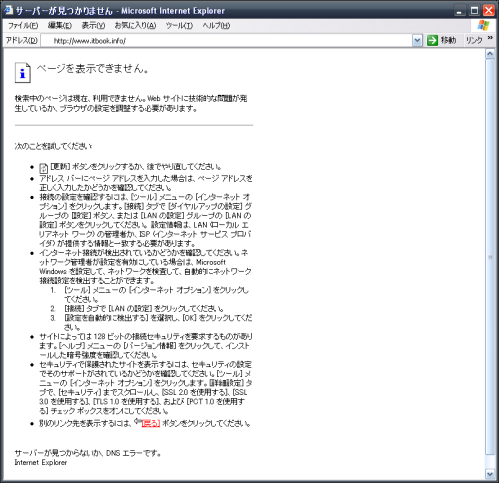This screenshot has height=483, width=499.
Task: Click the リンク links toolbar label
Action: 474,40
